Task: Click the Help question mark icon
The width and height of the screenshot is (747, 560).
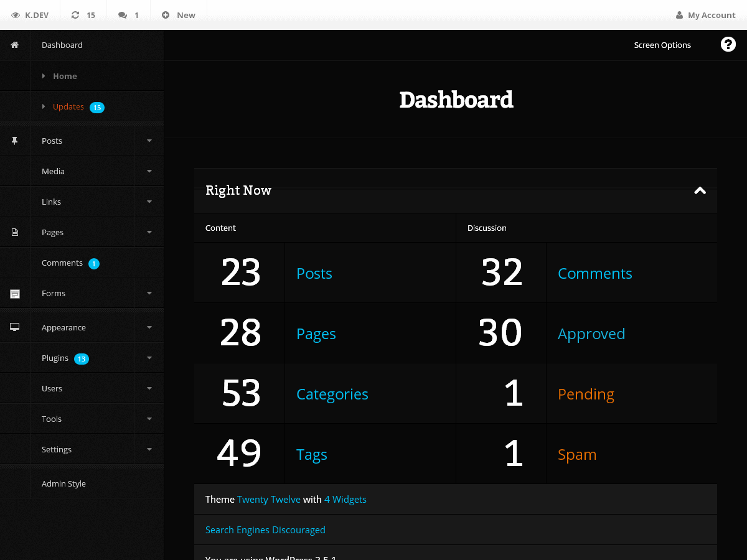Action: click(x=728, y=44)
